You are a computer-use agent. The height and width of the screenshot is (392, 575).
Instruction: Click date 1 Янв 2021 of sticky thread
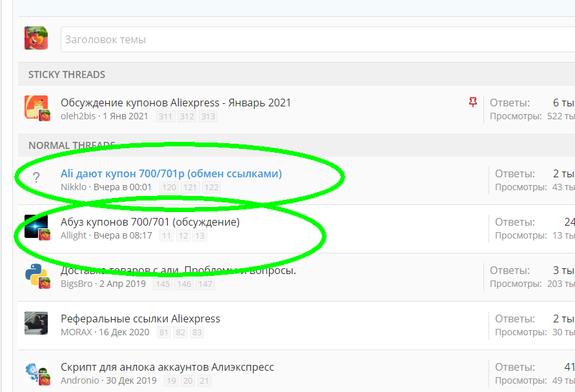125,116
